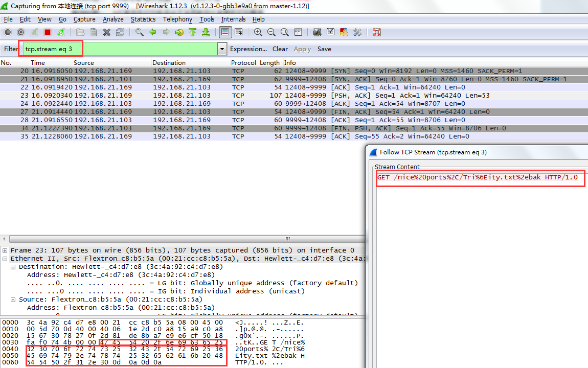The height and width of the screenshot is (368, 588).
Task: Start a new live capture
Action: (34, 33)
